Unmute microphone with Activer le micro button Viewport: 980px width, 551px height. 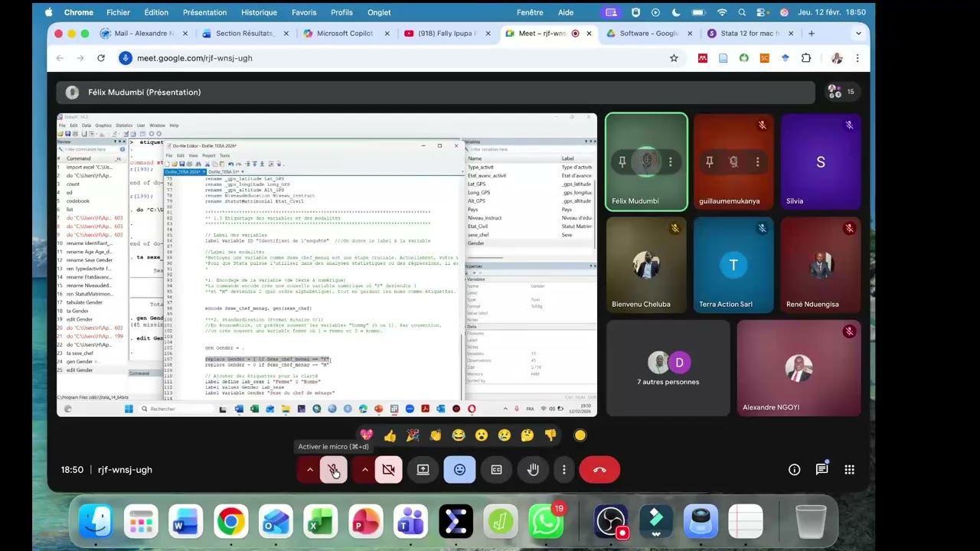coord(333,470)
